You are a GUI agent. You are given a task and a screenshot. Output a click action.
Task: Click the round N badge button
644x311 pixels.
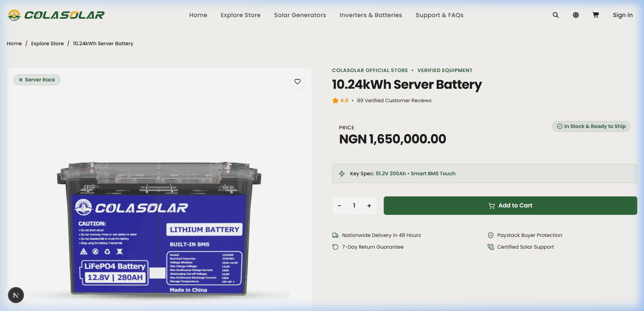(x=16, y=295)
